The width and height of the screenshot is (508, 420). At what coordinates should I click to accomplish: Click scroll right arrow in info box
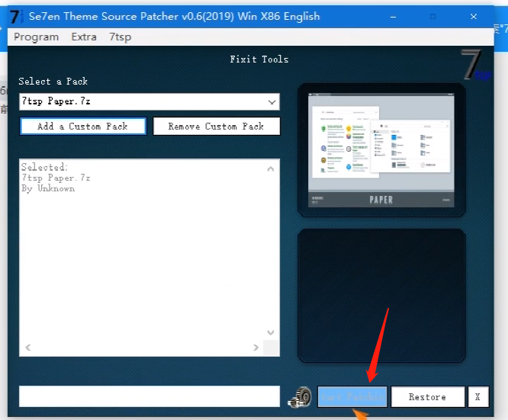coord(256,348)
